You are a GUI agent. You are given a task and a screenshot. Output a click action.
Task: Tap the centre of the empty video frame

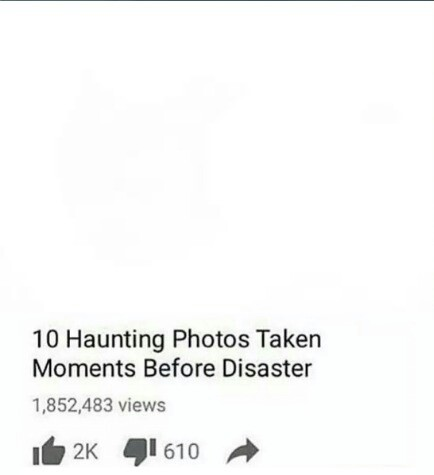(x=217, y=160)
